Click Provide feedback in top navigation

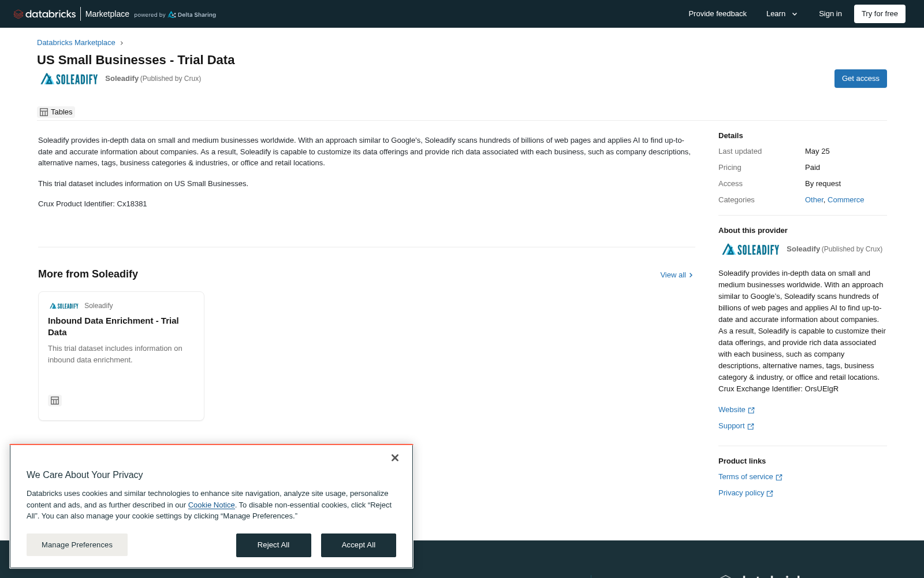(x=717, y=14)
